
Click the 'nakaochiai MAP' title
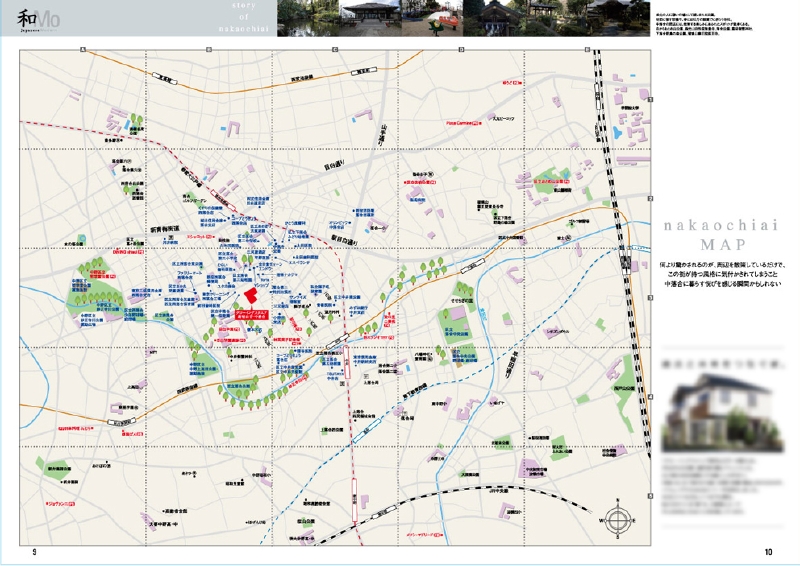pyautogui.click(x=723, y=235)
